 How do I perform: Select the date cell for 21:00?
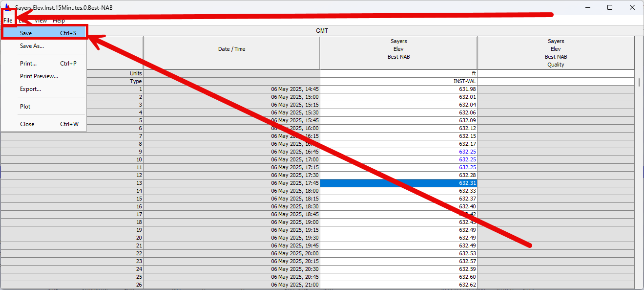[231, 285]
